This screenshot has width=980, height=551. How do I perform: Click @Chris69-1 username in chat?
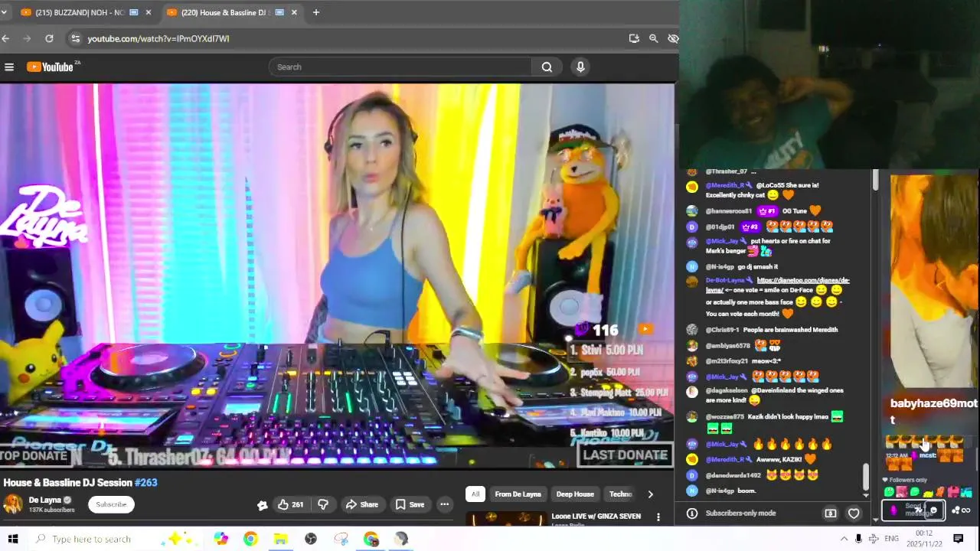[x=722, y=330]
